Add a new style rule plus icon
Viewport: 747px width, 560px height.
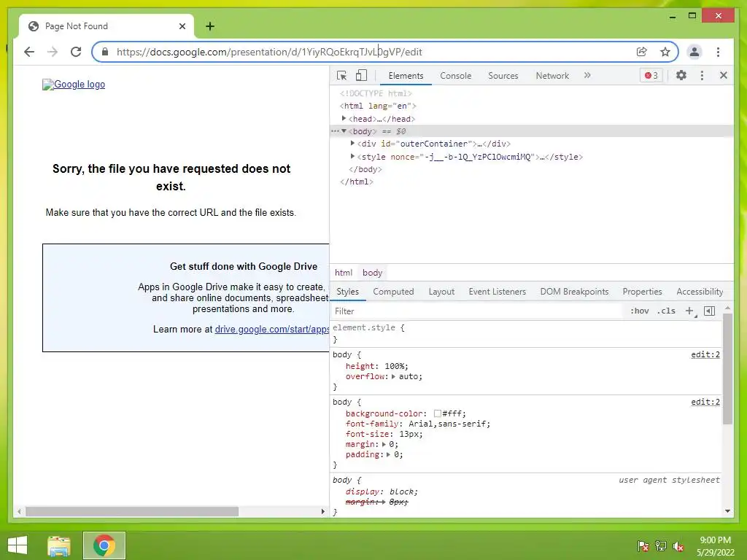click(689, 311)
